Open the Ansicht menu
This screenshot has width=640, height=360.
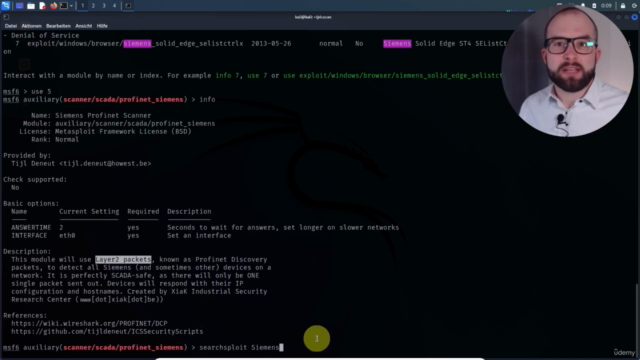[x=84, y=26]
